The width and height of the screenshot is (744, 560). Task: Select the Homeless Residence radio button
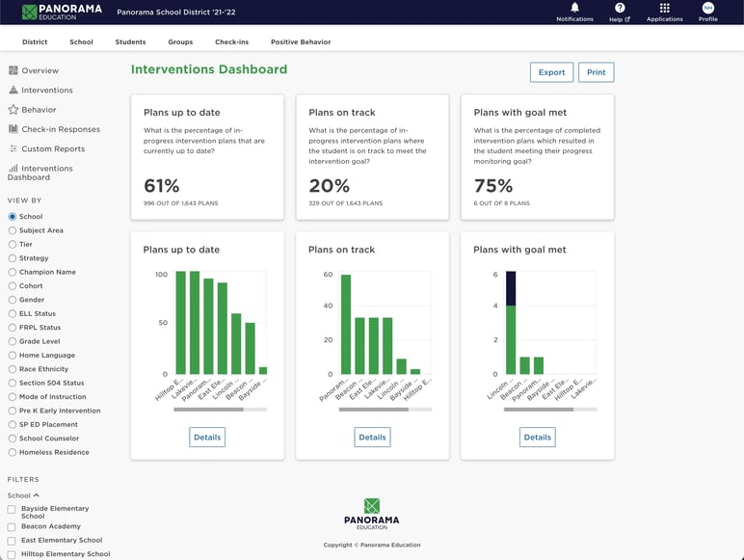13,452
